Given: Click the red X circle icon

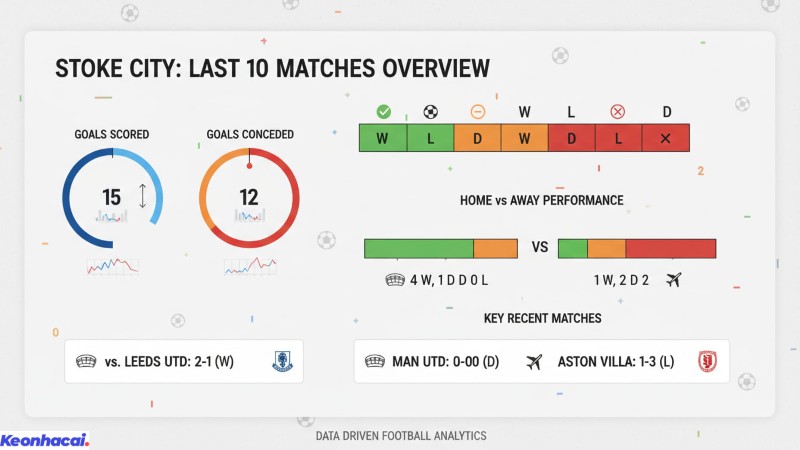Looking at the screenshot, I should point(618,112).
